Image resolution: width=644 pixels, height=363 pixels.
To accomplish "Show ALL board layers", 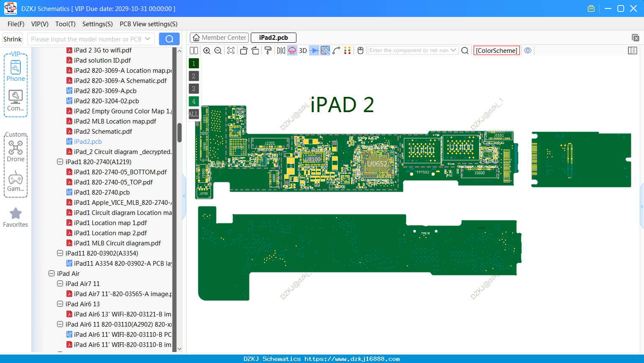I will tap(194, 114).
